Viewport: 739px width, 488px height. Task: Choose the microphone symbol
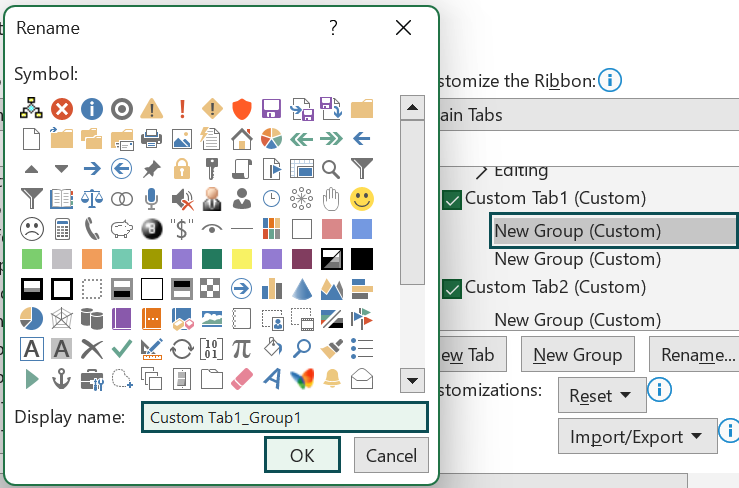coord(152,199)
